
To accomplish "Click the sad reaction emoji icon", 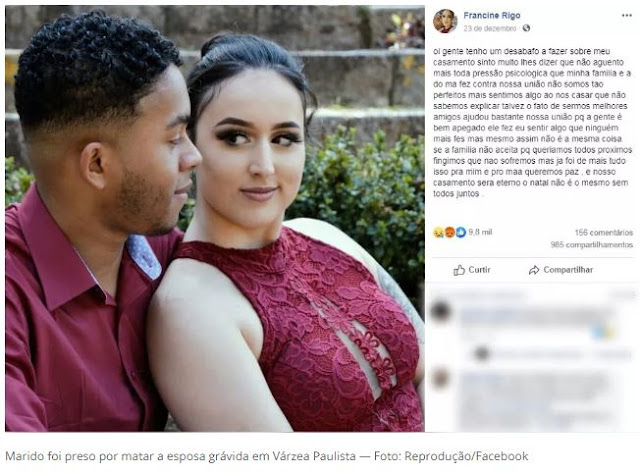I will click(438, 233).
